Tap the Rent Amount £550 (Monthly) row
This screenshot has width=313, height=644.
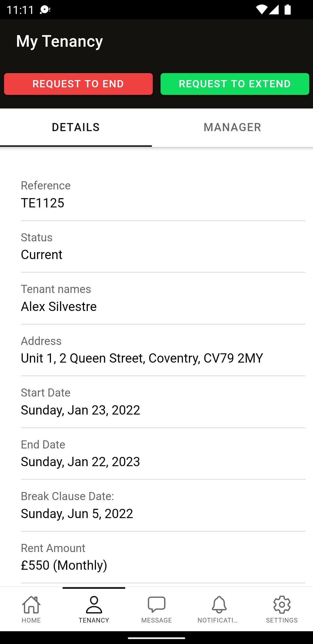[163, 557]
